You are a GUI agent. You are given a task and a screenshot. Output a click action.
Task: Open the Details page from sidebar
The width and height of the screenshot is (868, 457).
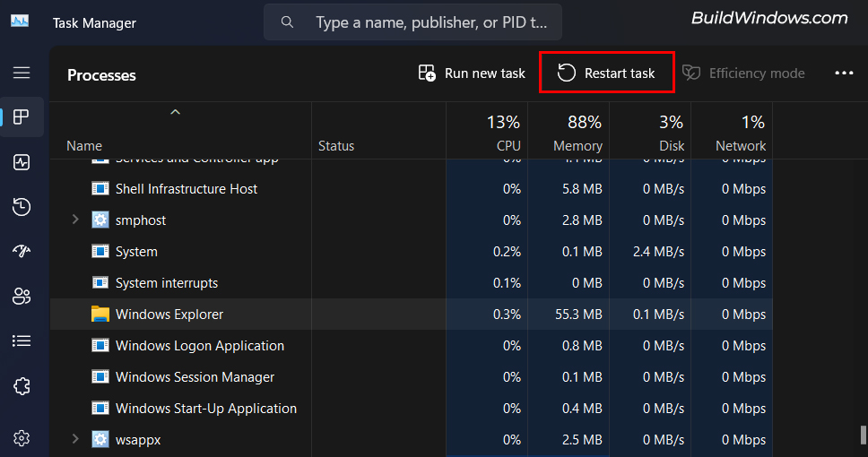(x=22, y=341)
